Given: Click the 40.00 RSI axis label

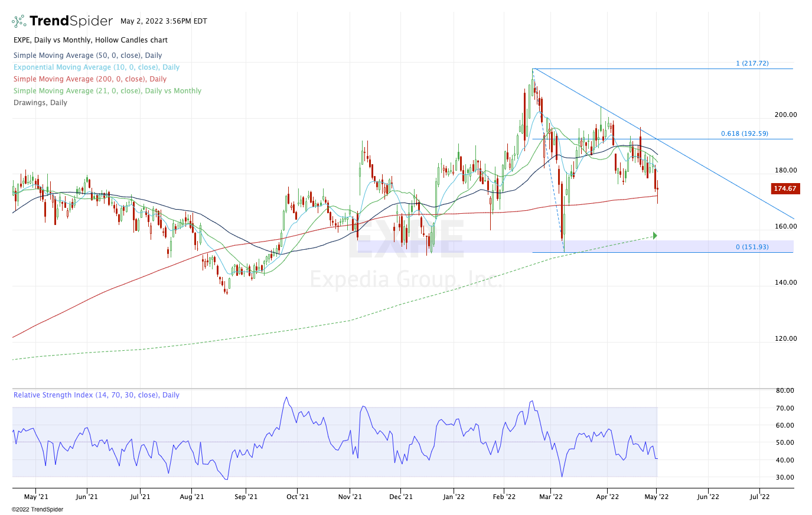Looking at the screenshot, I should pyautogui.click(x=785, y=460).
